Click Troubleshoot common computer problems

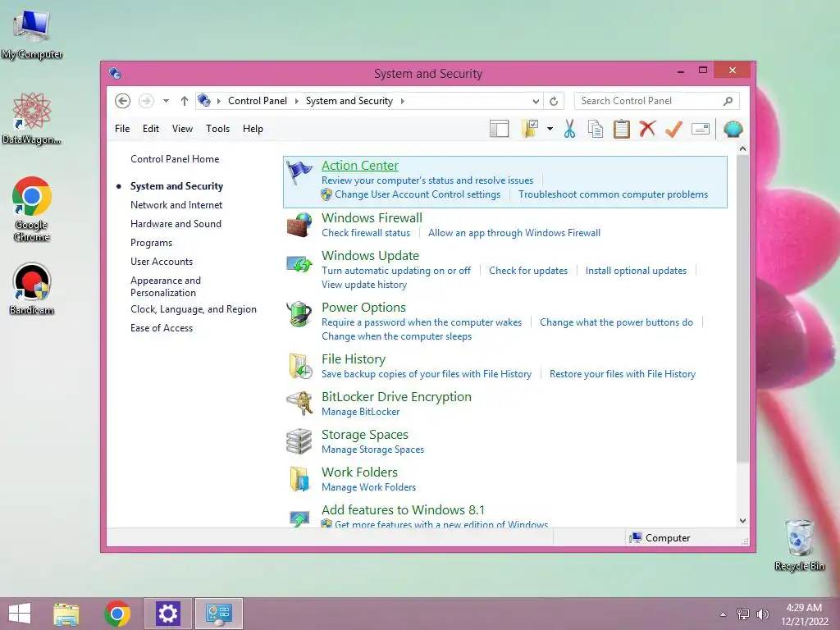(613, 194)
